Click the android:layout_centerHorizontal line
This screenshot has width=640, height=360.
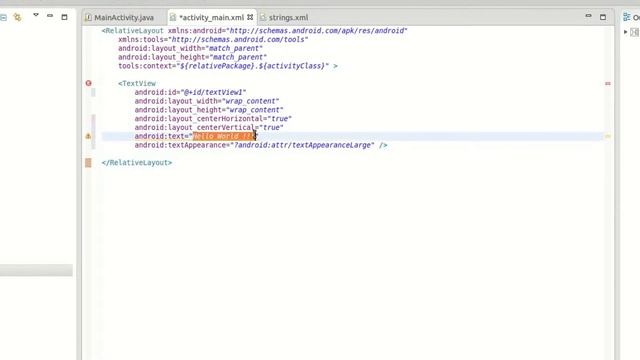[x=213, y=119]
